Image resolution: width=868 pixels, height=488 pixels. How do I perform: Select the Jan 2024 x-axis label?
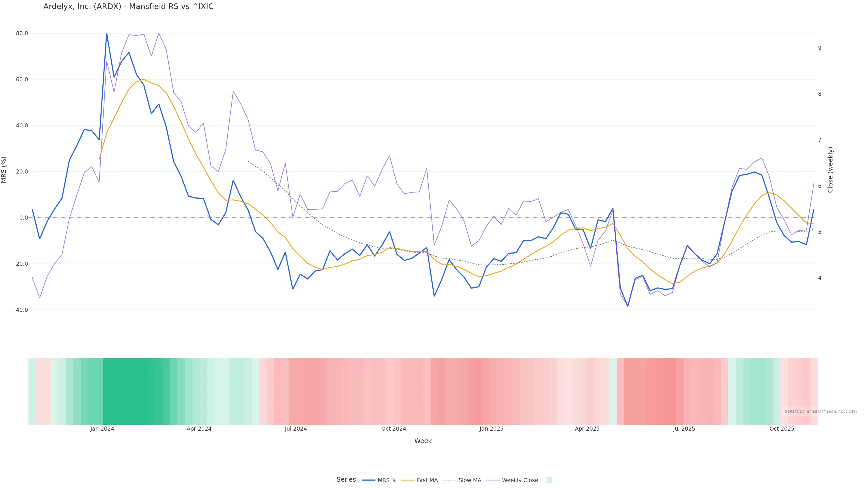102,429
